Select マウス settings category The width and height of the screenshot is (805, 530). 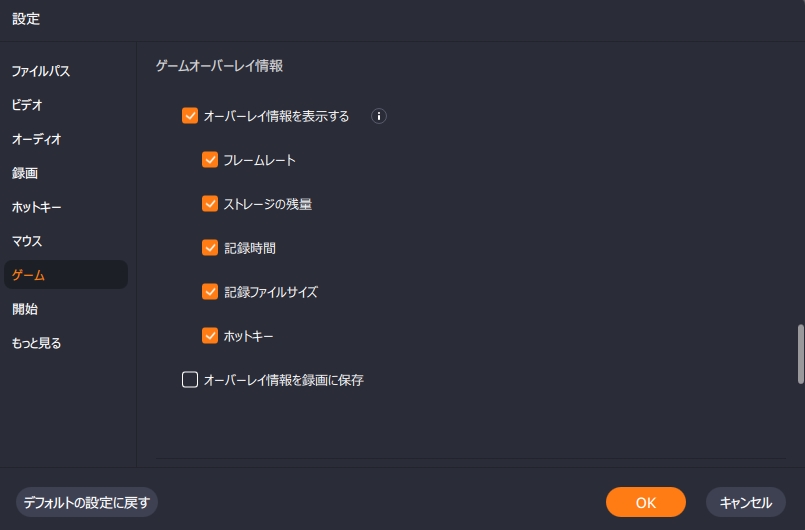(x=27, y=241)
